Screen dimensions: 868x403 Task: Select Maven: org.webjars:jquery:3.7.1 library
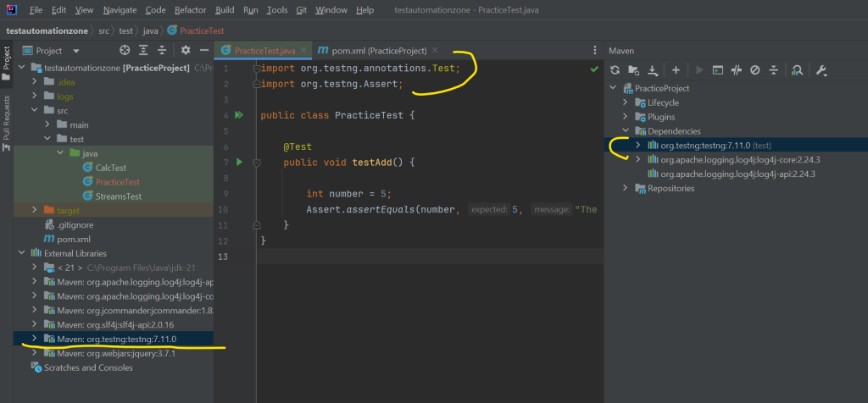(116, 353)
